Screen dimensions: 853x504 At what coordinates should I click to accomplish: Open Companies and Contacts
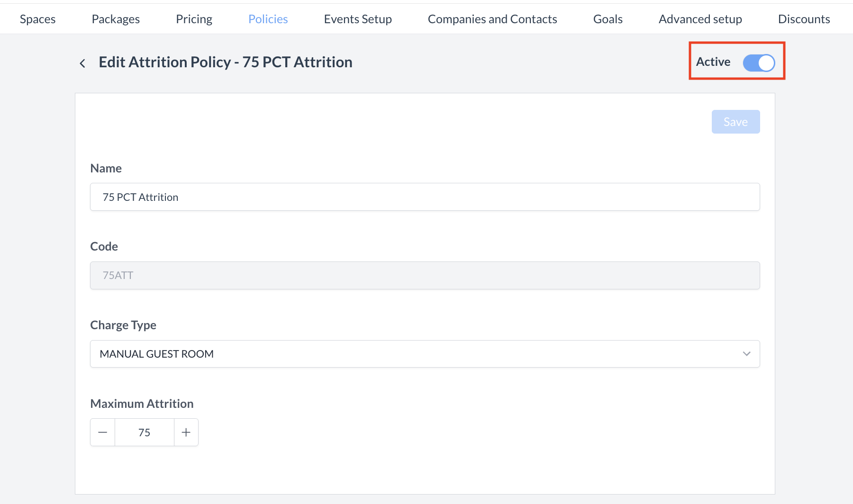click(492, 19)
